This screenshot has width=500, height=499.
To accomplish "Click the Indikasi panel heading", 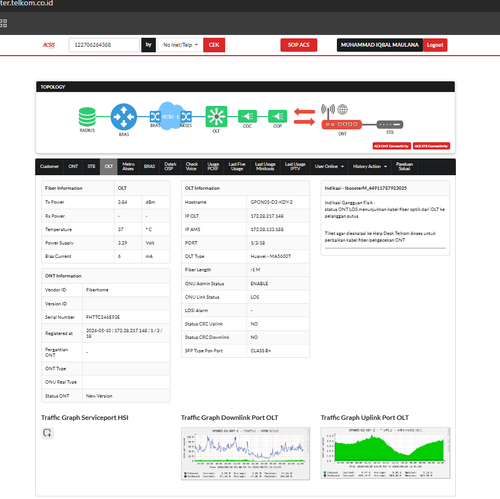I will [366, 188].
